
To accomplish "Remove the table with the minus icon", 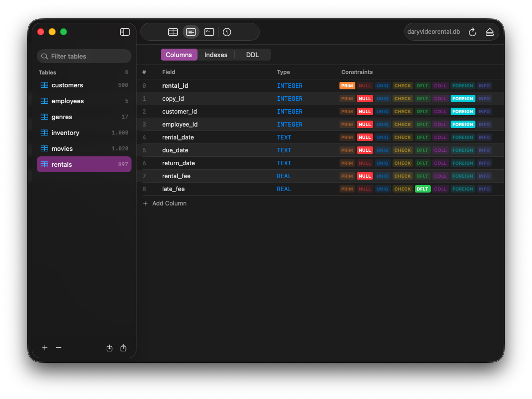I will point(59,348).
